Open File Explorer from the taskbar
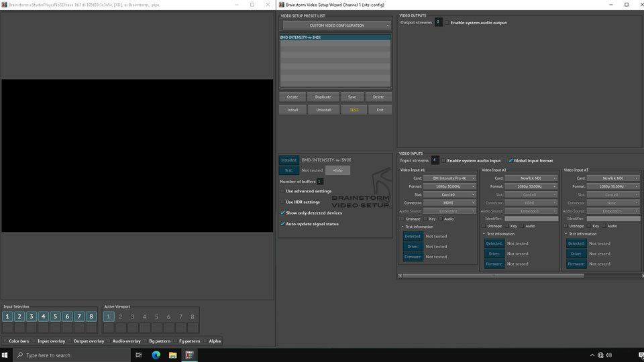Screen dimensions: 644x362 tap(172, 355)
